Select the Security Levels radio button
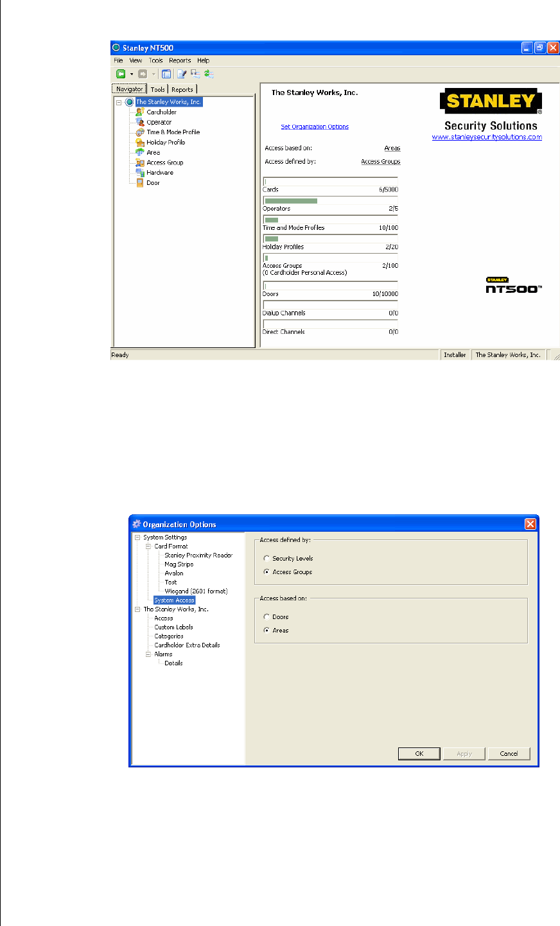Screen dimensions: 560x926 click(267, 558)
